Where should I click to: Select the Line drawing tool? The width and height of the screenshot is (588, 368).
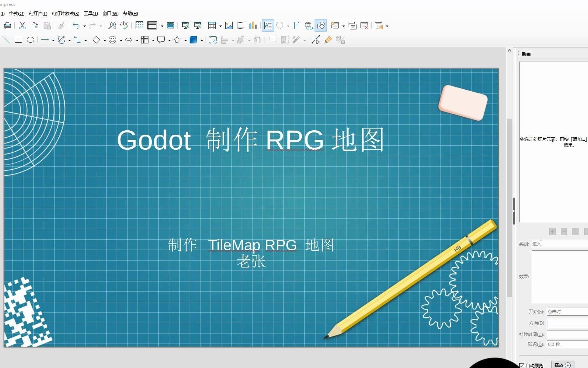[6, 40]
